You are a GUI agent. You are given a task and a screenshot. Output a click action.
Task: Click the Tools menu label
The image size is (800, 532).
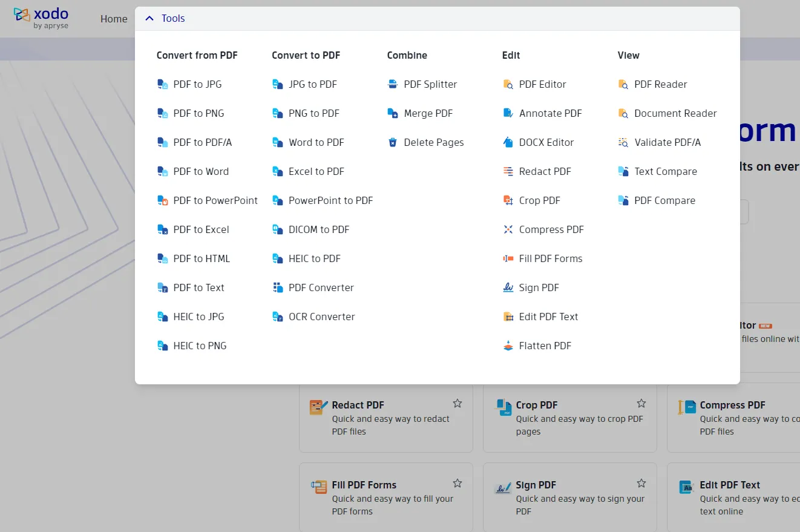(x=174, y=18)
